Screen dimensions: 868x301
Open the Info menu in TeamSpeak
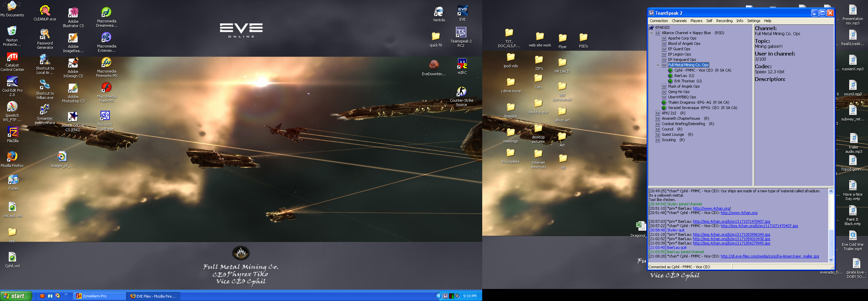click(x=740, y=21)
